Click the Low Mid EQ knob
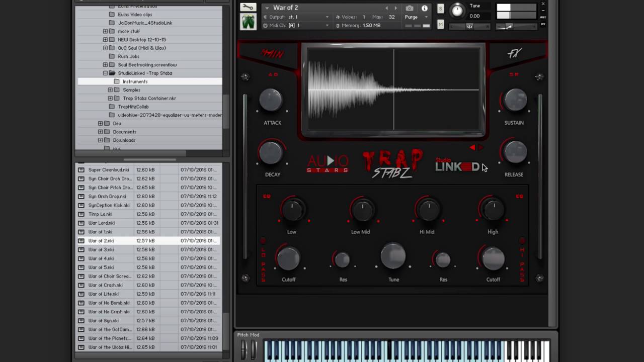The height and width of the screenshot is (362, 644). click(x=362, y=210)
